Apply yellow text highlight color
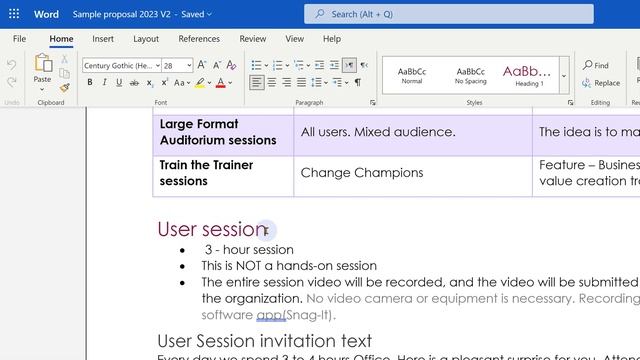Viewport: 640px width, 360px height. [x=200, y=83]
